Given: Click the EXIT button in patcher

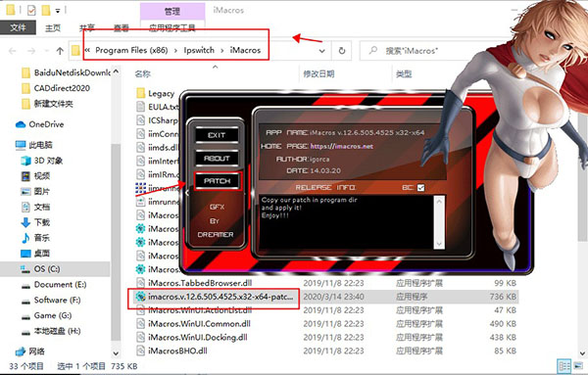Looking at the screenshot, I should 217,135.
